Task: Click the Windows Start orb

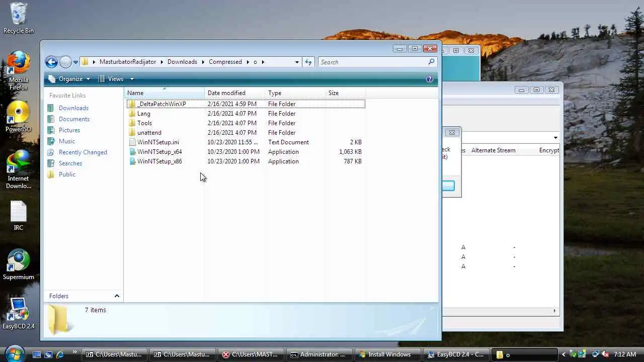Action: click(14, 353)
